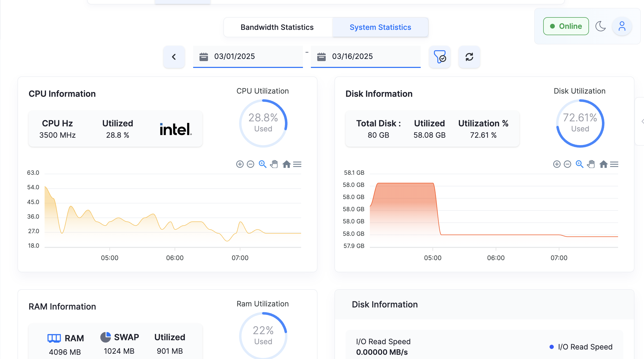Open the filter icon beside the date range

point(439,57)
